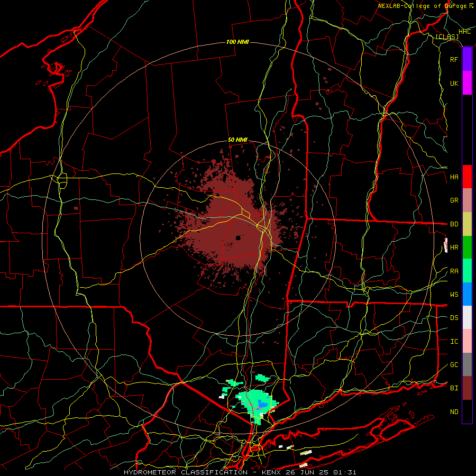The width and height of the screenshot is (476, 476).
Task: Click the magenta UK legend color swatch
Action: pyautogui.click(x=467, y=83)
